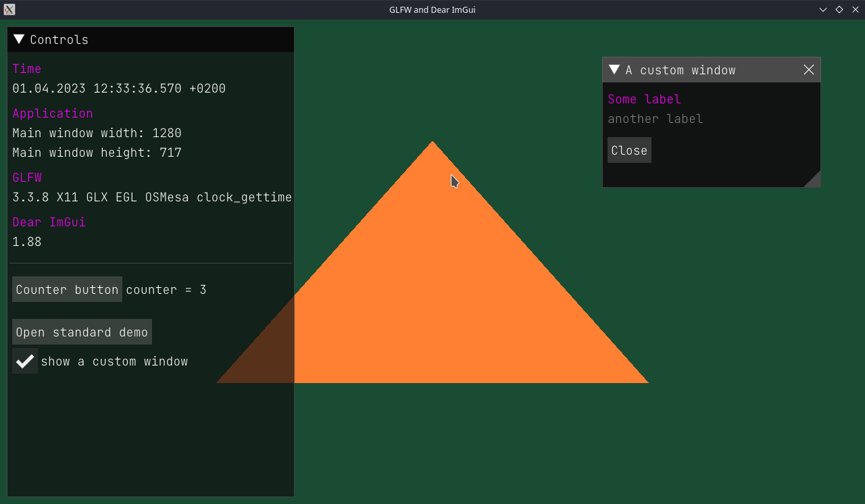Click the Dear ImGui version '1.88'
865x504 pixels.
27,242
